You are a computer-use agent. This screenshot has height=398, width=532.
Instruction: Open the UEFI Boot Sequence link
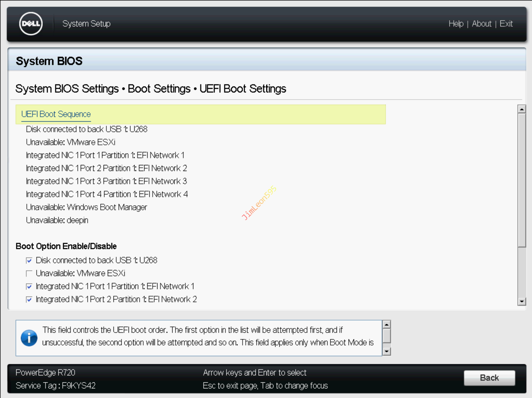[x=56, y=114]
